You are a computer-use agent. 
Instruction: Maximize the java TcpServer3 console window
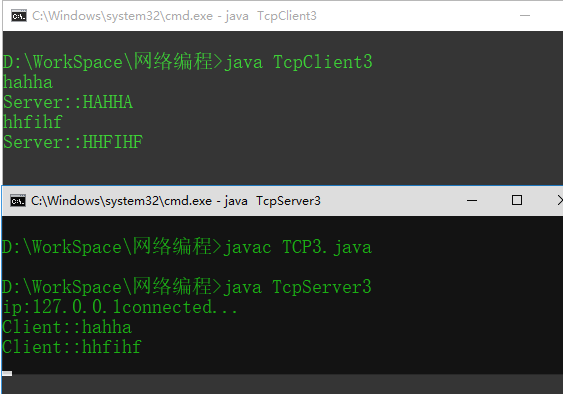point(517,200)
